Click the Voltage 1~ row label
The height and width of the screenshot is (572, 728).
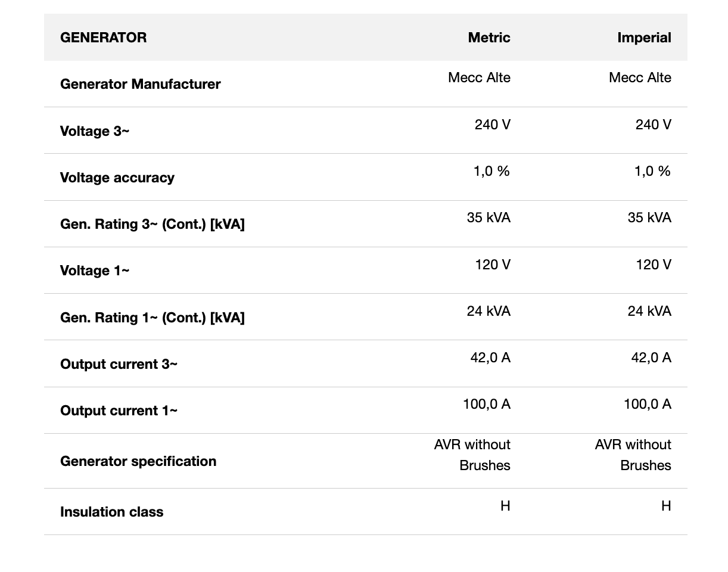click(x=94, y=271)
